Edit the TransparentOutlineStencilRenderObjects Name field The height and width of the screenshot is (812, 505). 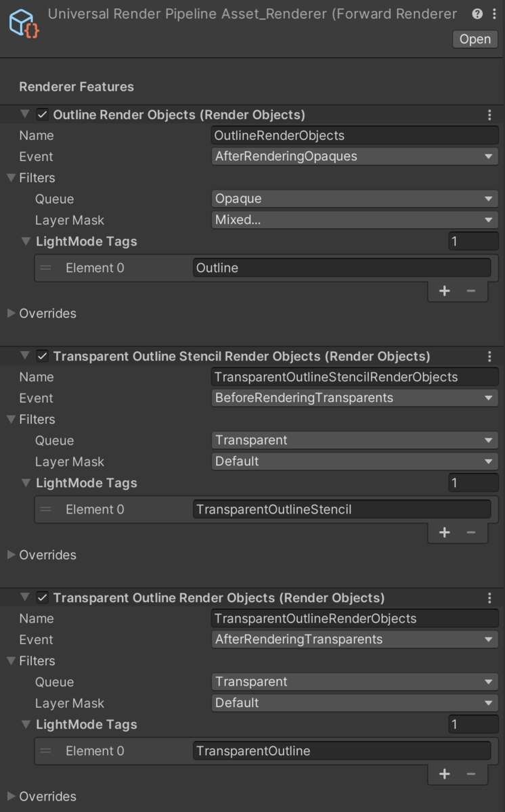pos(355,377)
